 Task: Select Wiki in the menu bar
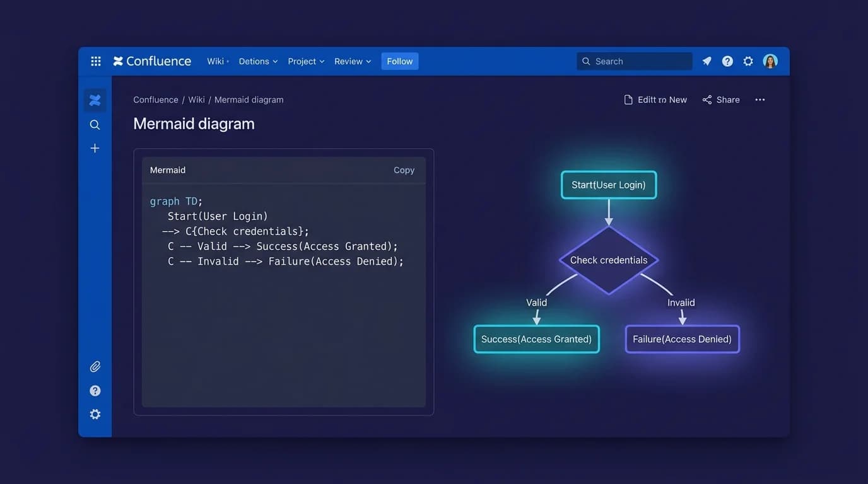point(215,61)
